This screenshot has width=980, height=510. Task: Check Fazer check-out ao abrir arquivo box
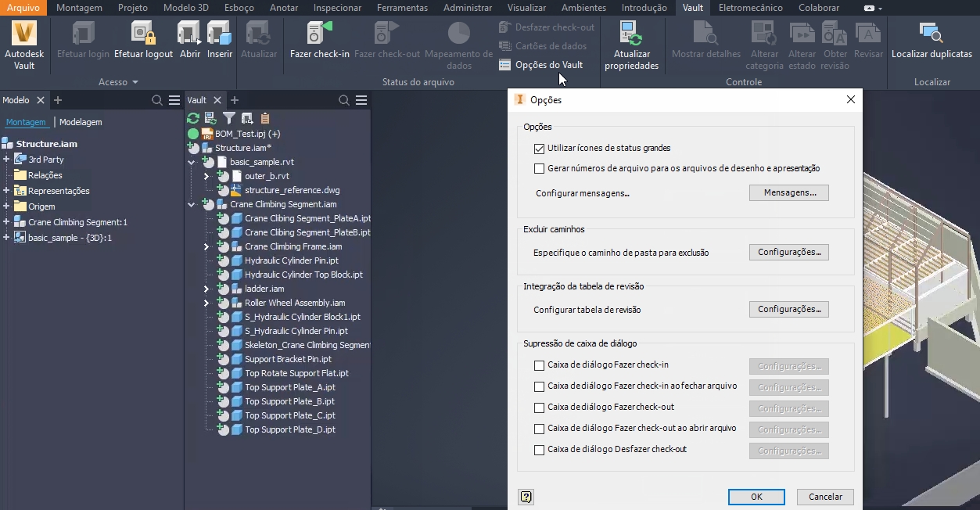click(539, 429)
